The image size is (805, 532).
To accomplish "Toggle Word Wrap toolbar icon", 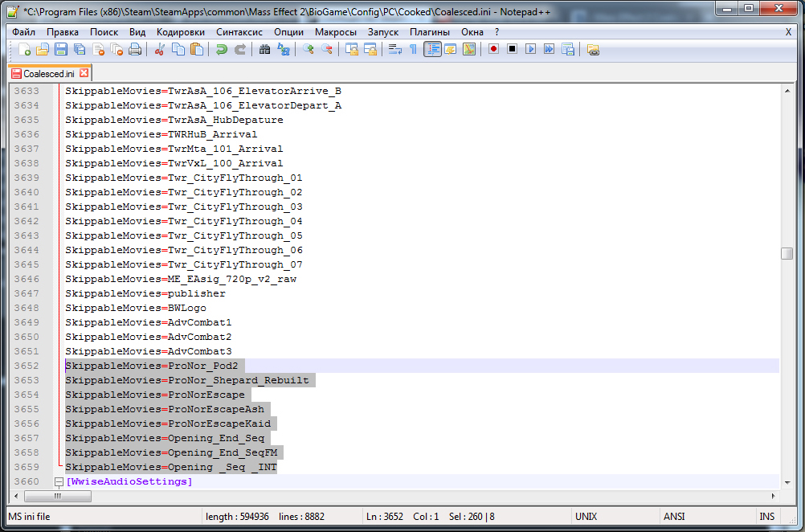I will tap(394, 49).
